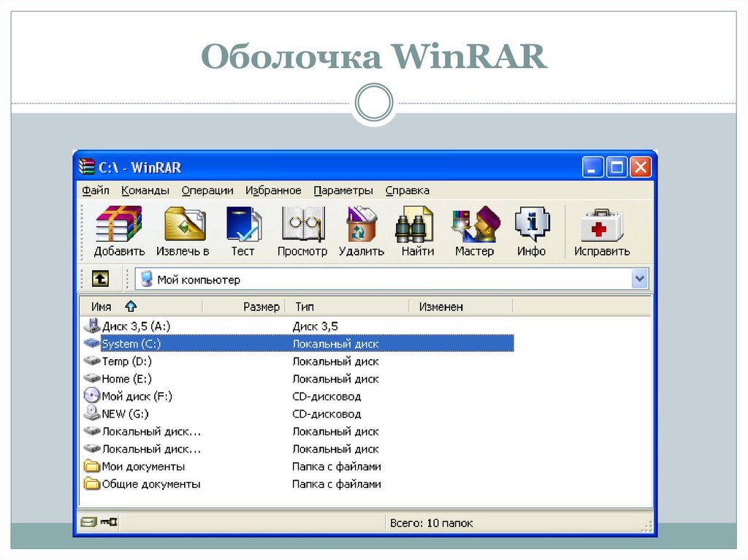
Task: Select the Диск 3,5 (A:) row name
Action: tap(136, 326)
